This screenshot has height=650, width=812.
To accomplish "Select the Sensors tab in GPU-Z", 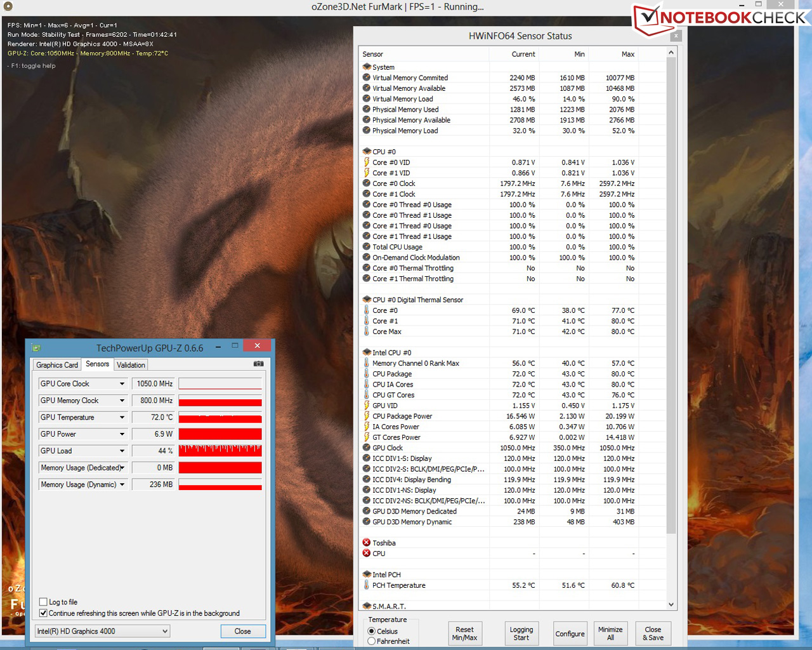I will pos(98,364).
